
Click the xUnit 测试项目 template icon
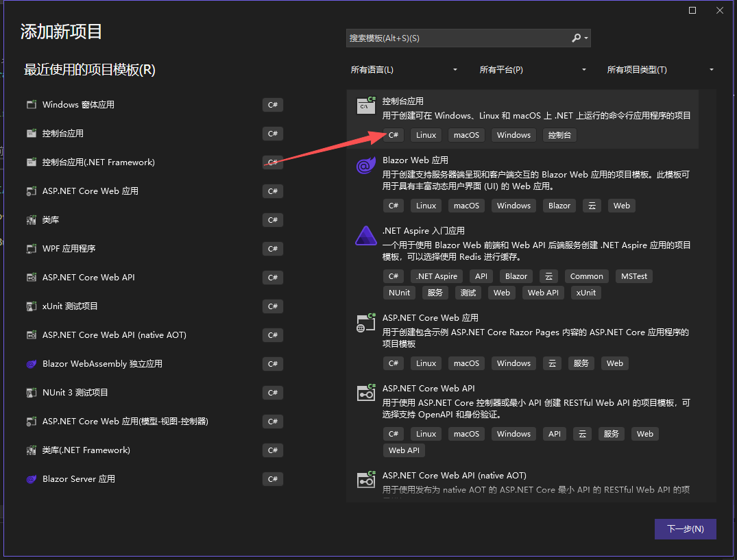[x=32, y=306]
